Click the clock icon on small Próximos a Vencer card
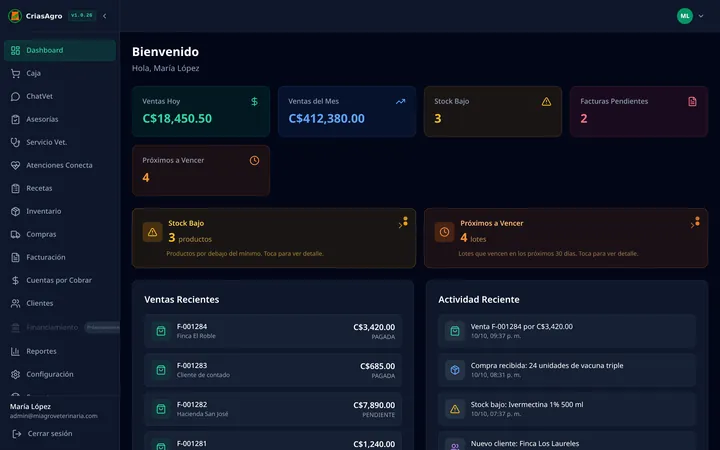This screenshot has width=720, height=450. [x=254, y=160]
